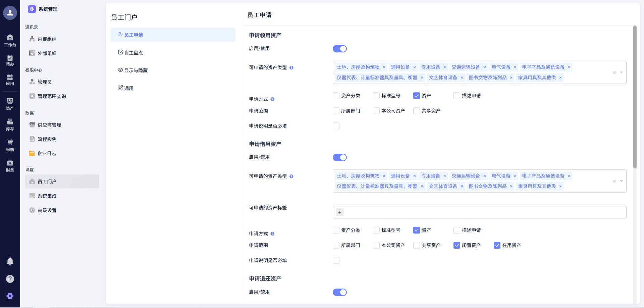The height and width of the screenshot is (308, 644).
Task: Check 本公司资产 in 申请领用 申请范围
Action: [376, 111]
